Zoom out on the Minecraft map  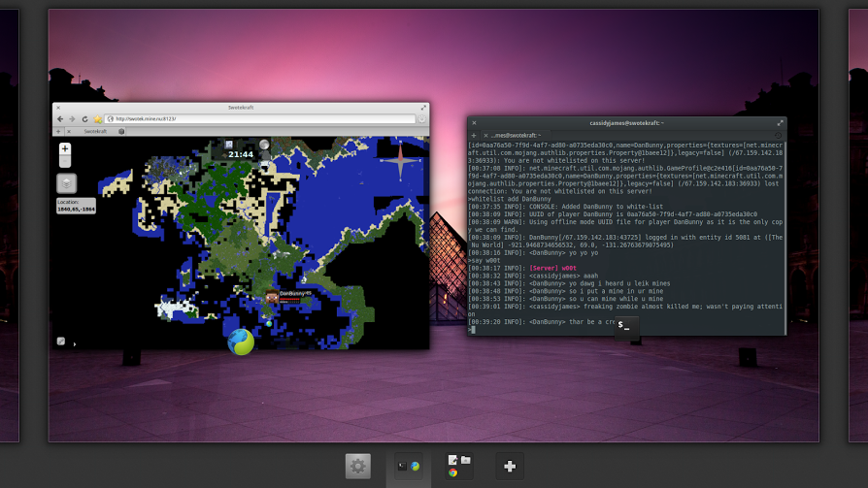(65, 161)
